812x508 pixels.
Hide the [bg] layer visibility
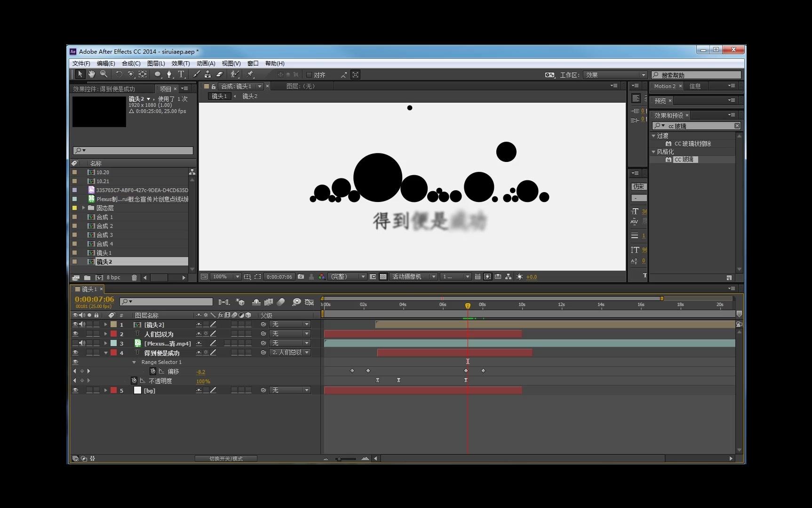[75, 390]
